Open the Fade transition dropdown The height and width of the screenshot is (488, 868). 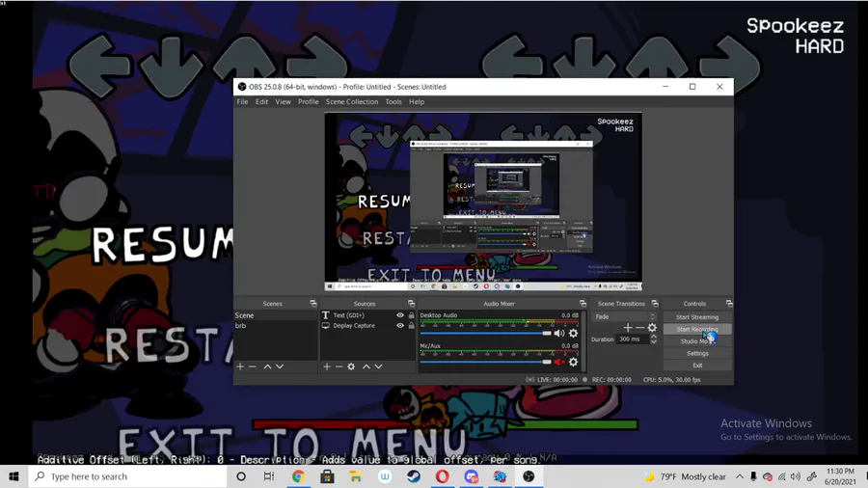[x=624, y=316]
